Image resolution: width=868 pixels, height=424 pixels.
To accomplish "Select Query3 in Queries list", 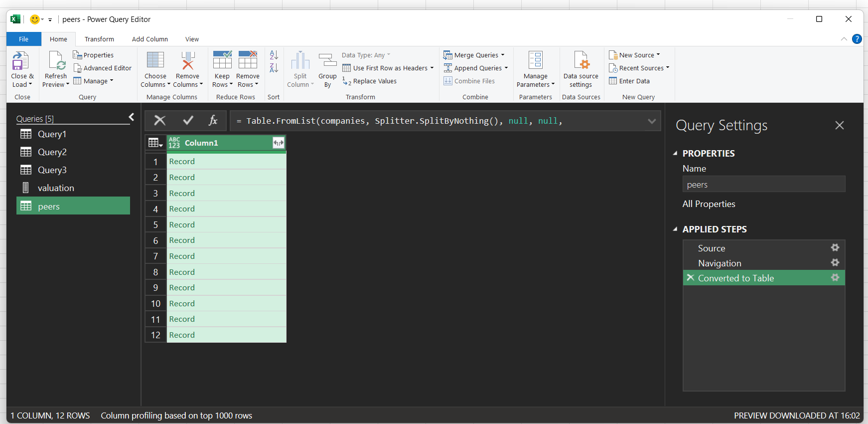I will click(x=73, y=170).
